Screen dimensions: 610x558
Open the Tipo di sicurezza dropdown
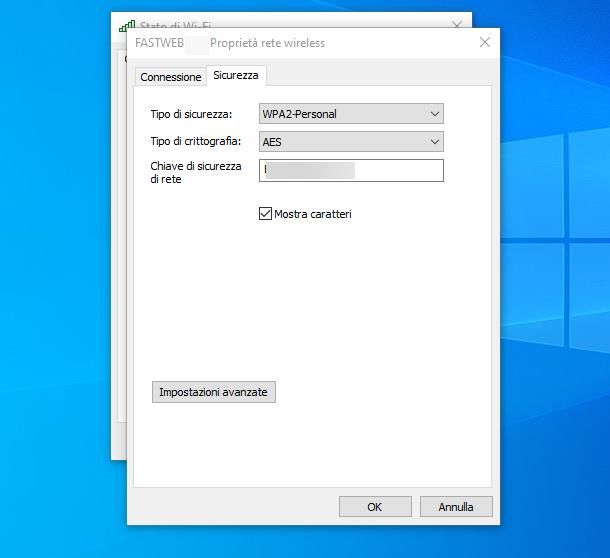[351, 114]
